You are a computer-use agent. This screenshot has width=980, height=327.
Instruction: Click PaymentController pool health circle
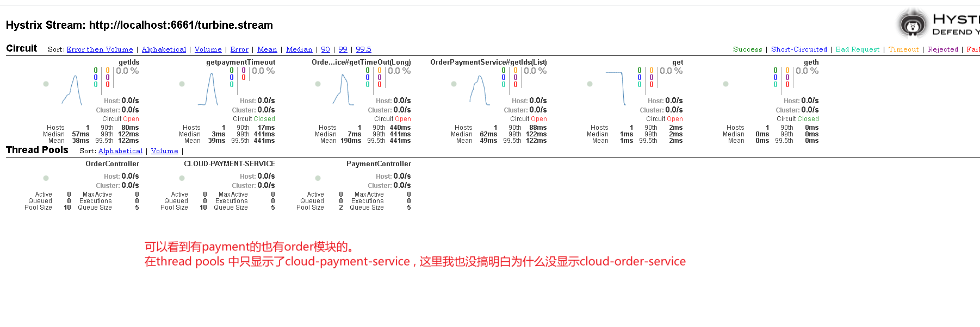click(x=318, y=178)
